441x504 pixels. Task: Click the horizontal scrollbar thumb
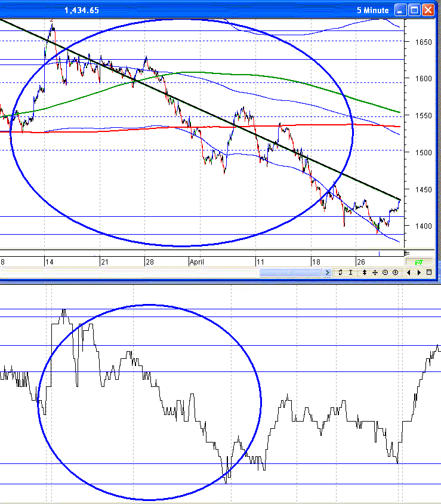coord(291,272)
